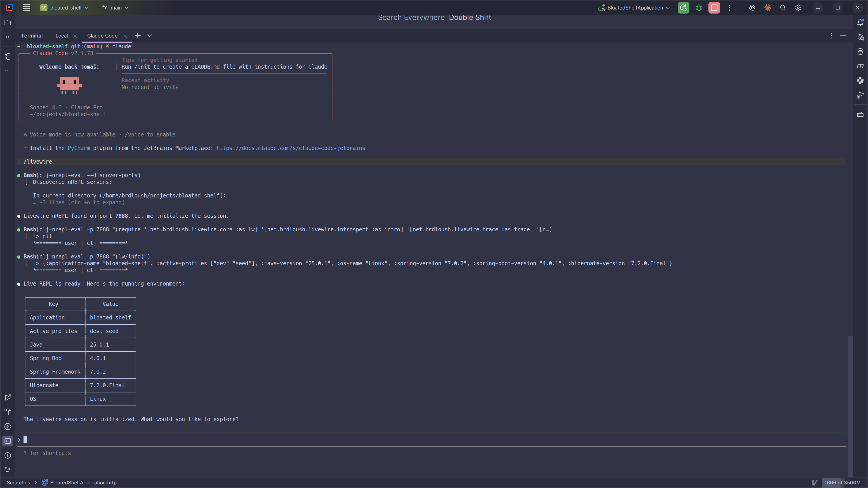The image size is (868, 488).
Task: Open the Structure tool window
Action: click(x=7, y=56)
